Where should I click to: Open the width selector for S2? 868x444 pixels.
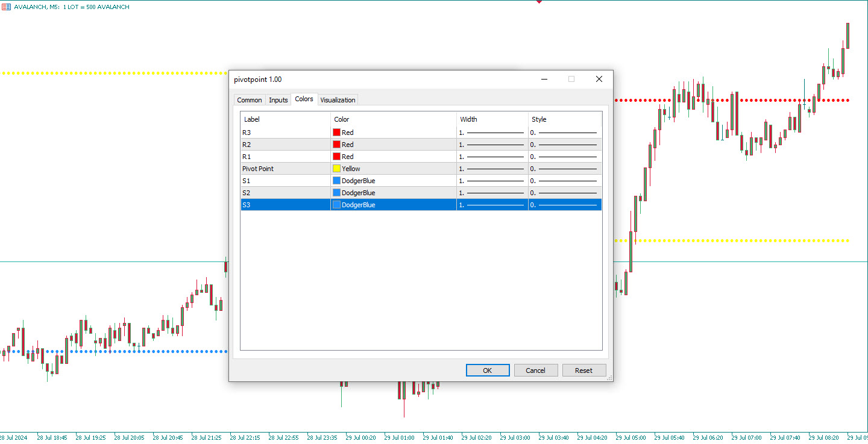492,193
